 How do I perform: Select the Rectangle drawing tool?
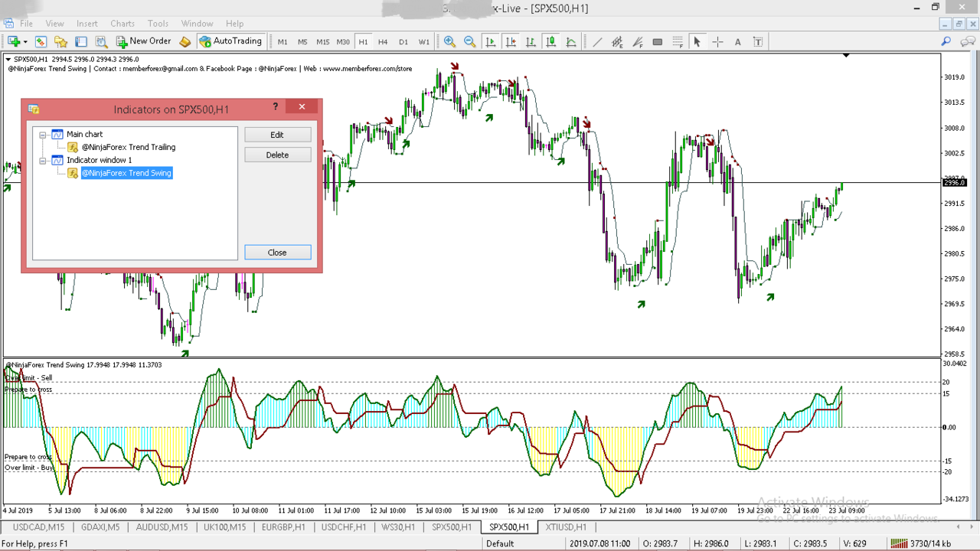657,41
